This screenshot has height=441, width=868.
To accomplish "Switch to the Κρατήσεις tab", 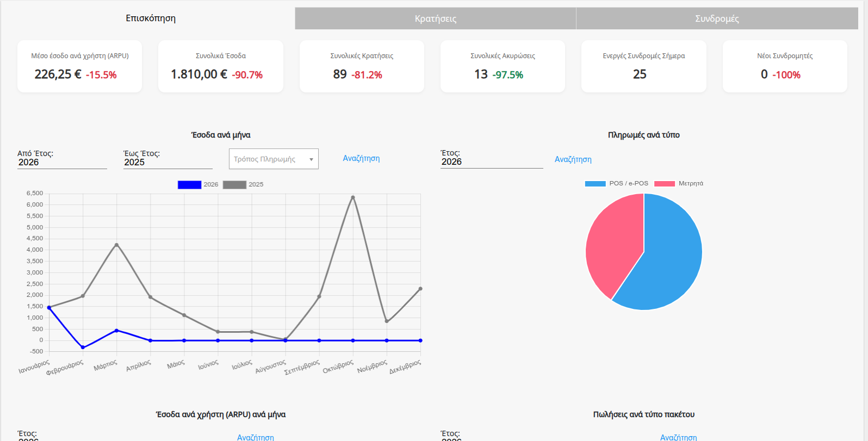I will pyautogui.click(x=435, y=18).
